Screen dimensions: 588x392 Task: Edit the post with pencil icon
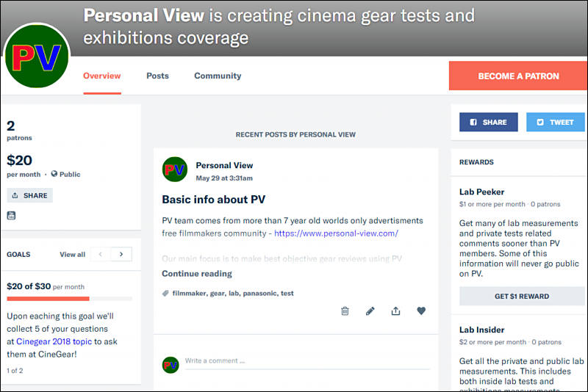[x=370, y=311]
